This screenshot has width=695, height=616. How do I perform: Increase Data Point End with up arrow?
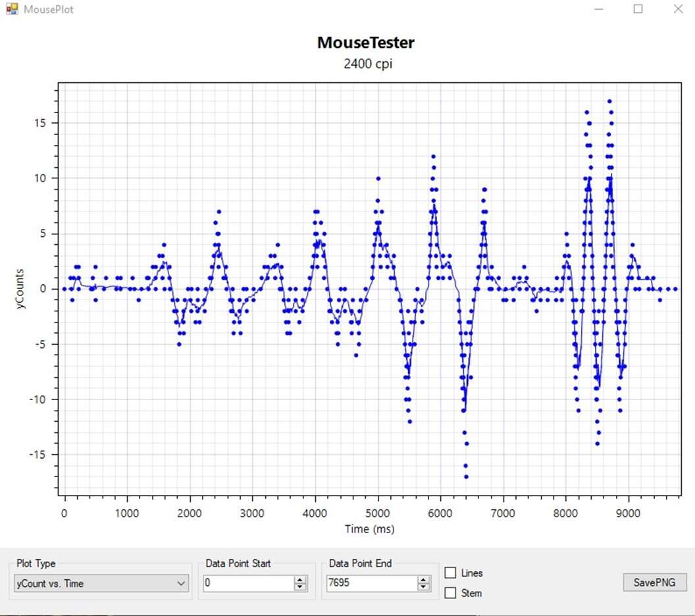click(x=425, y=580)
